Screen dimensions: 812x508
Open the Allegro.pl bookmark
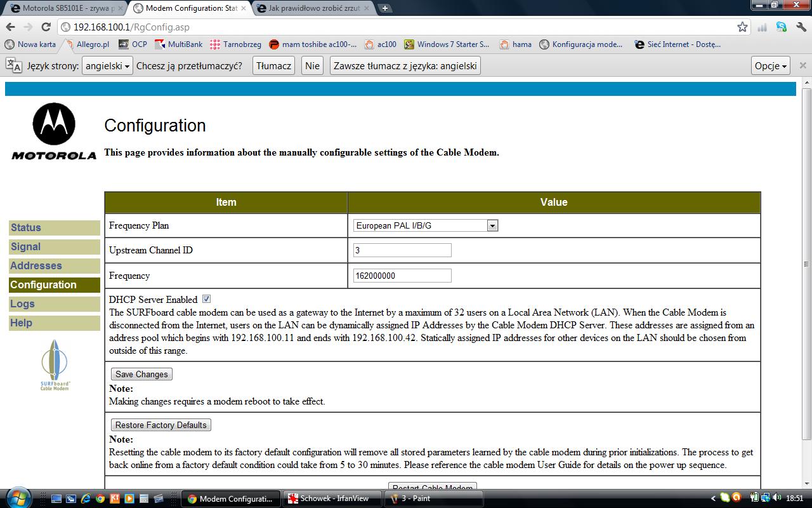[x=88, y=44]
